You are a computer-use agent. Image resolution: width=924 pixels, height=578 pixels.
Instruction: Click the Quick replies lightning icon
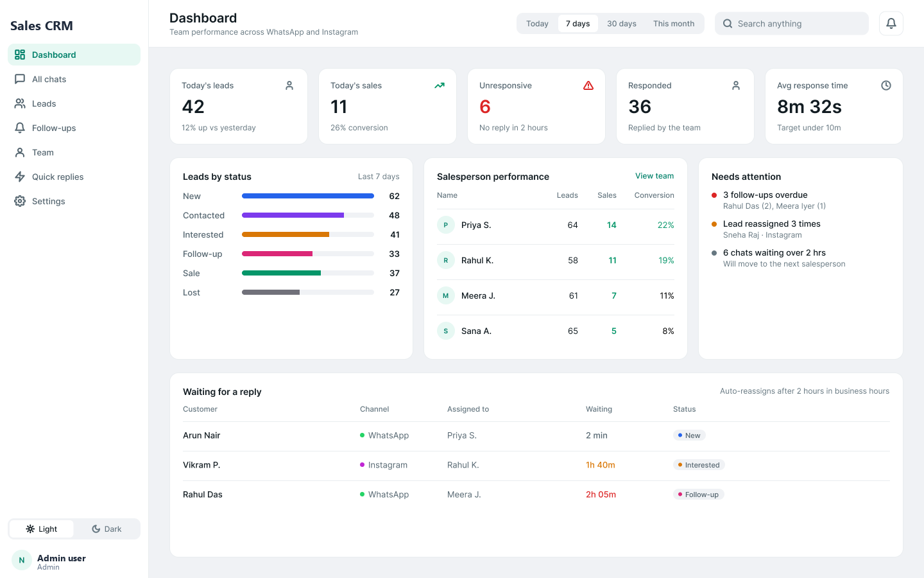point(20,177)
